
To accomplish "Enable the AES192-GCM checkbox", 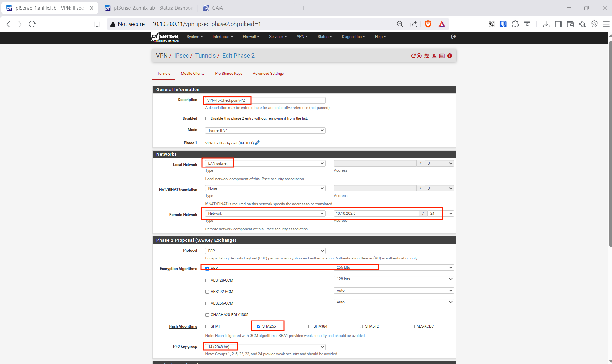I will click(x=207, y=292).
